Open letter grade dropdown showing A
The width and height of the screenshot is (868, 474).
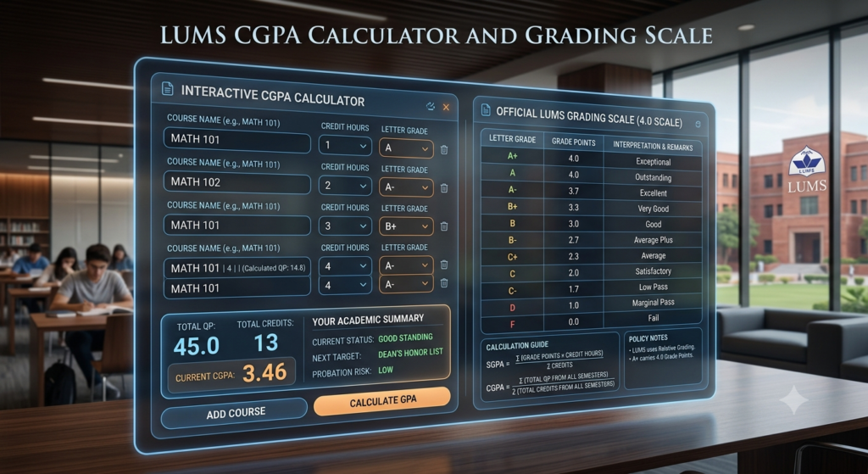click(406, 148)
